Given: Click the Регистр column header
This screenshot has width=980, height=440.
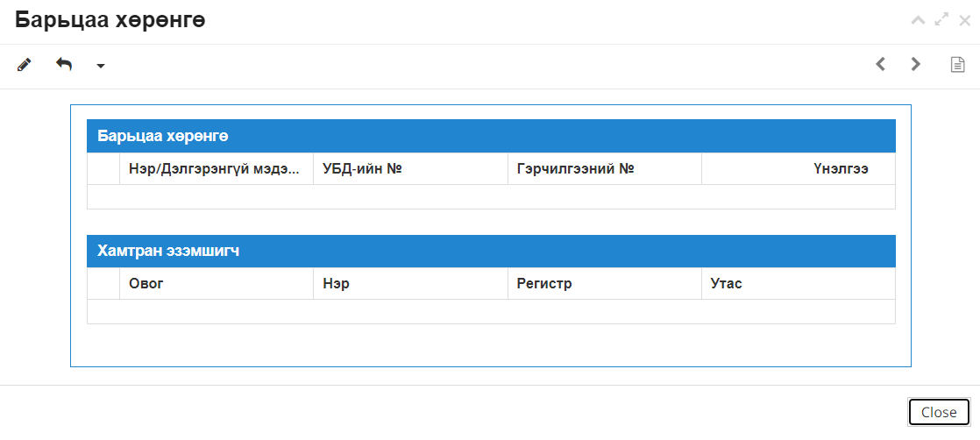Looking at the screenshot, I should pos(604,284).
